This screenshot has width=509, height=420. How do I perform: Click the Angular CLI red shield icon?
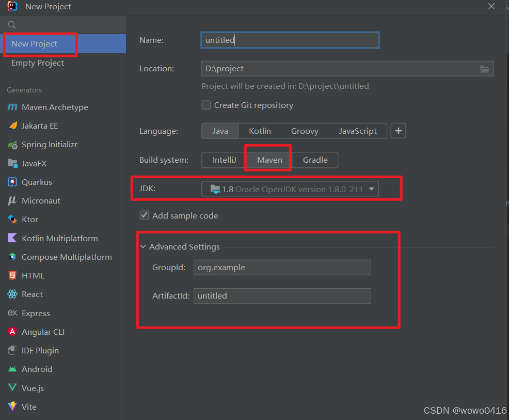(x=12, y=332)
